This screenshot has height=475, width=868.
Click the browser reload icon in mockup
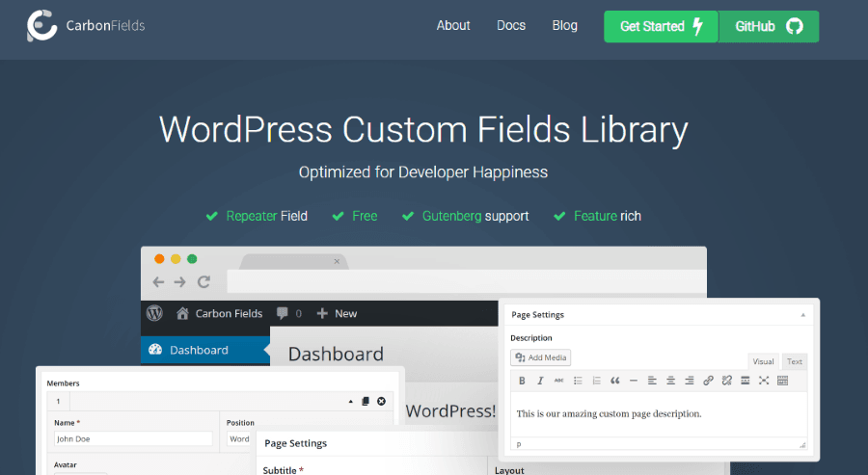tap(203, 282)
